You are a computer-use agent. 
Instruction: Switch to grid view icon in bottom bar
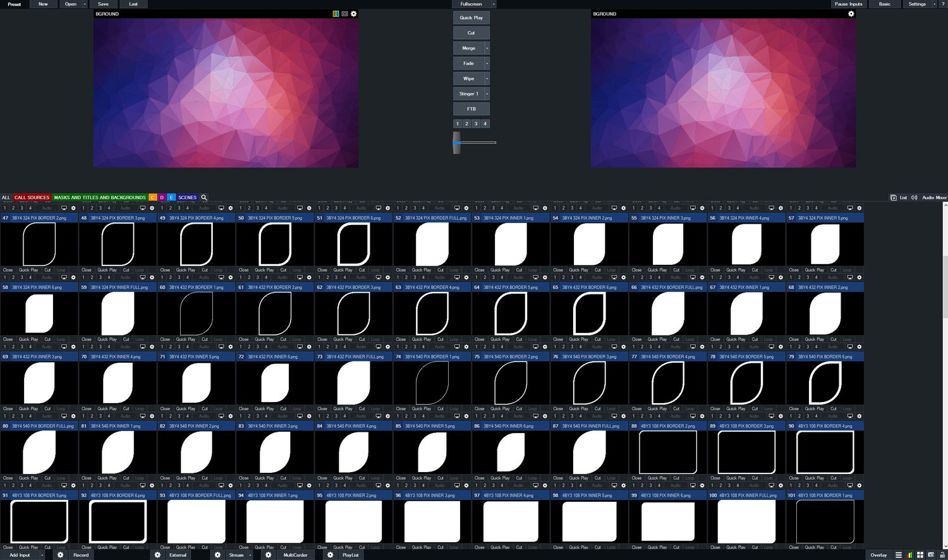tap(920, 555)
